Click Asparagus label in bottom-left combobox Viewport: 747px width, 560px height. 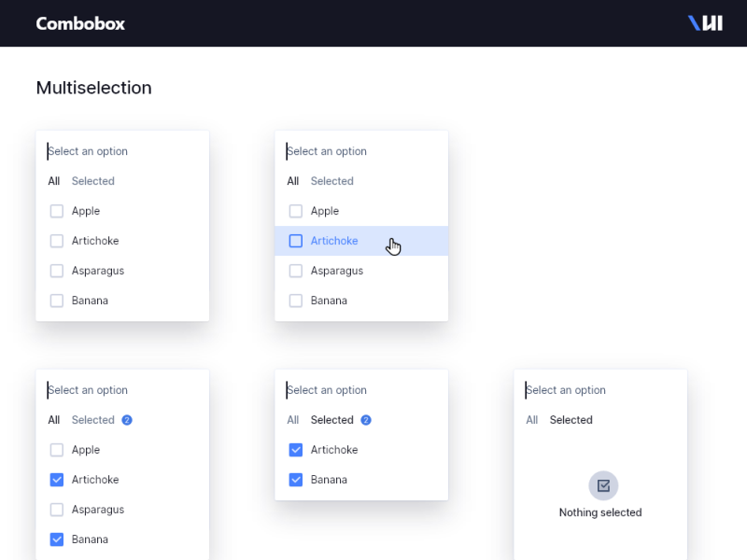98,510
